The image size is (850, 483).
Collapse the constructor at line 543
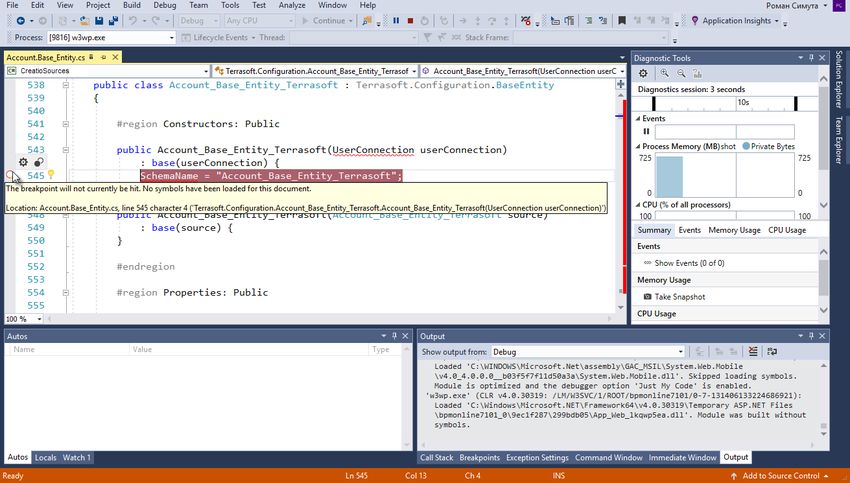click(66, 150)
